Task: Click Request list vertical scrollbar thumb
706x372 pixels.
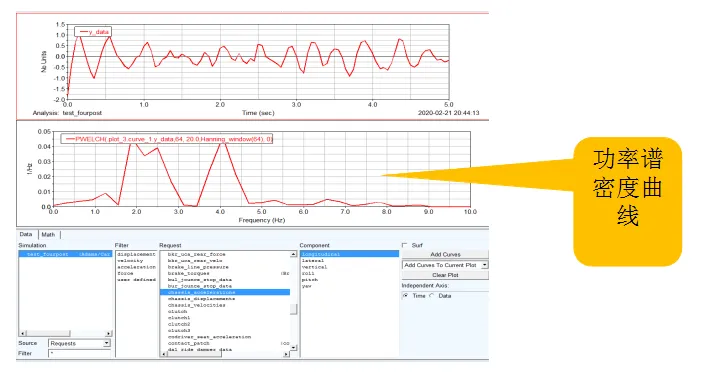Action: point(294,309)
